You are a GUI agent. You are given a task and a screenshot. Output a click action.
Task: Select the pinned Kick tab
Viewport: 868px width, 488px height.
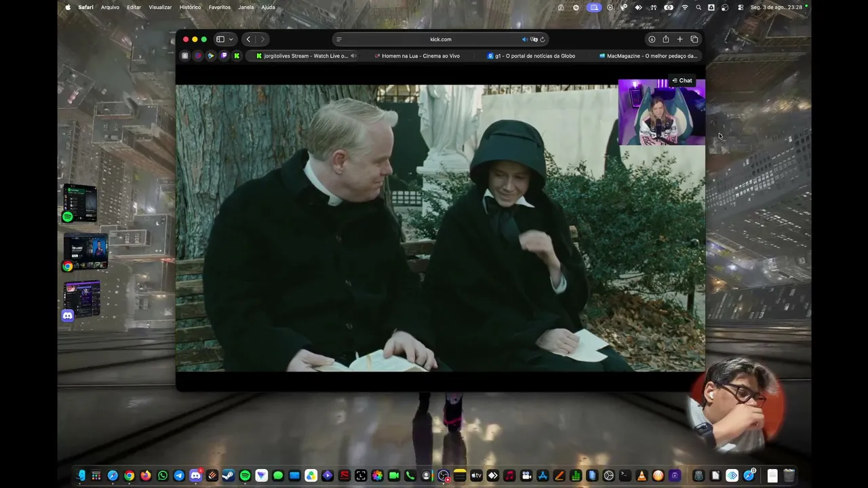click(237, 56)
